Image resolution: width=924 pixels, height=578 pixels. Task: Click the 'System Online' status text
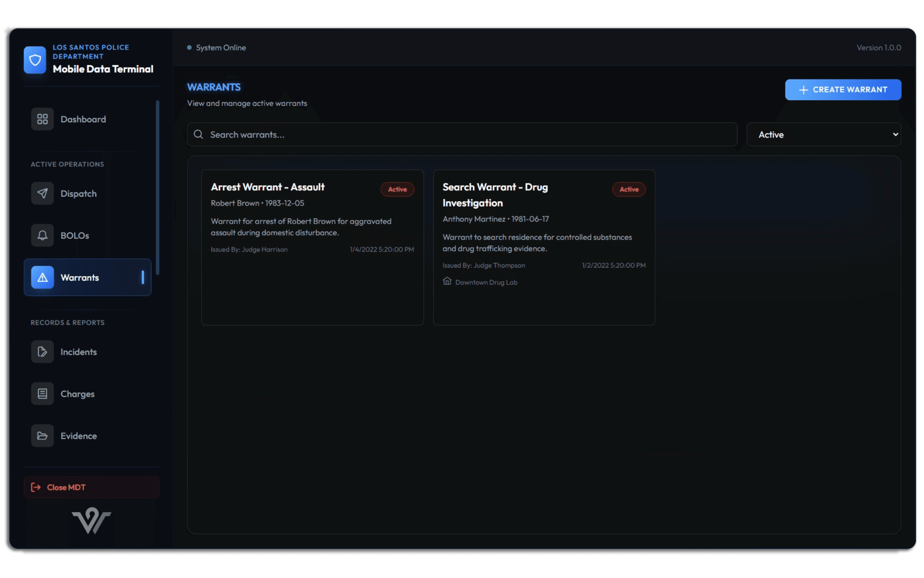tap(221, 47)
